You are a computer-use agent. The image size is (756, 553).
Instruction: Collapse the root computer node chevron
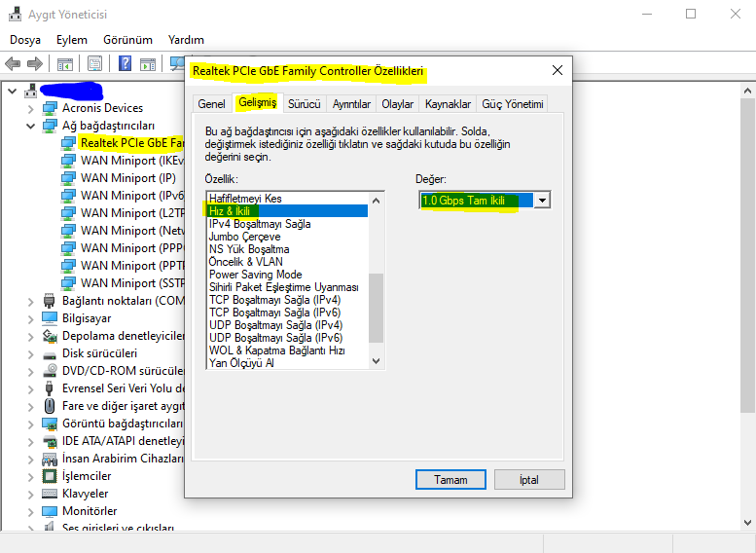click(x=13, y=91)
